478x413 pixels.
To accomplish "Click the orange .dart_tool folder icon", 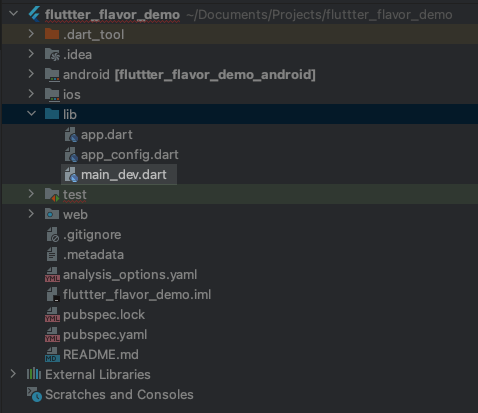I will (52, 34).
